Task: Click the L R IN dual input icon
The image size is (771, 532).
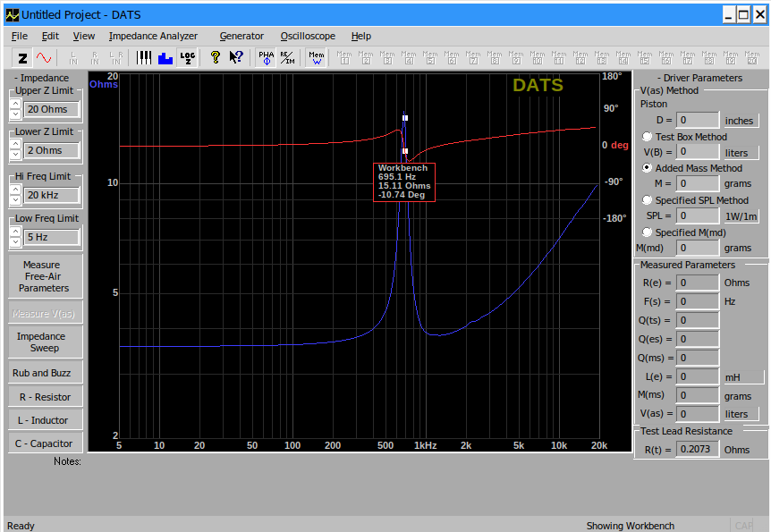Action: pyautogui.click(x=116, y=58)
